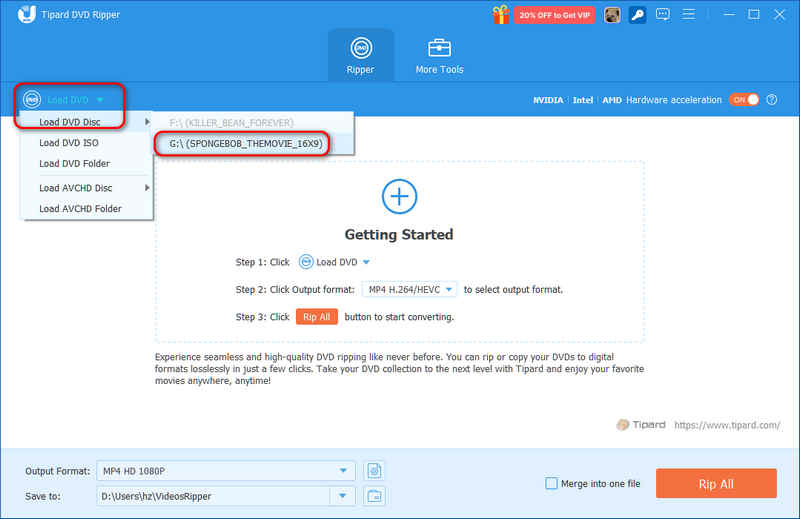
Task: Click the user avatar icon
Action: tap(612, 15)
